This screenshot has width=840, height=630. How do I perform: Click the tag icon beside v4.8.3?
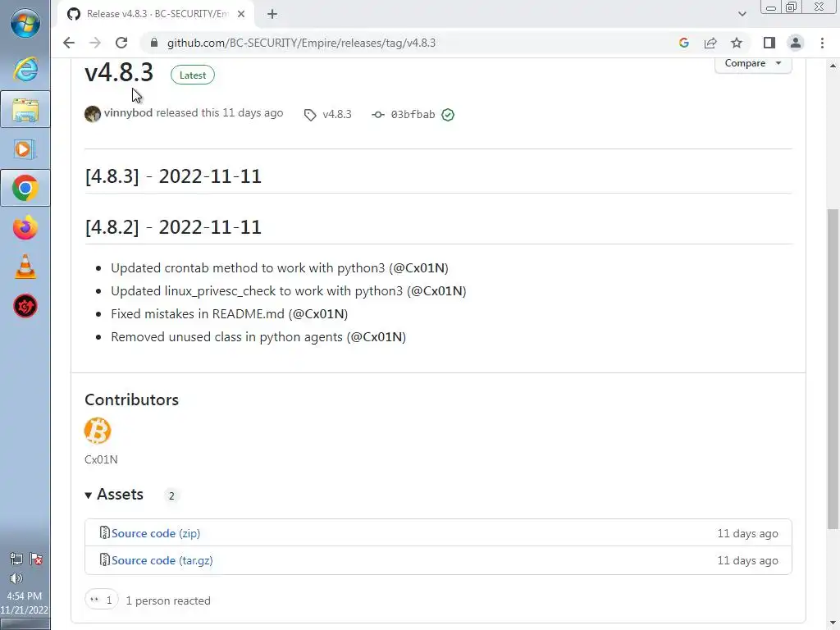point(310,115)
